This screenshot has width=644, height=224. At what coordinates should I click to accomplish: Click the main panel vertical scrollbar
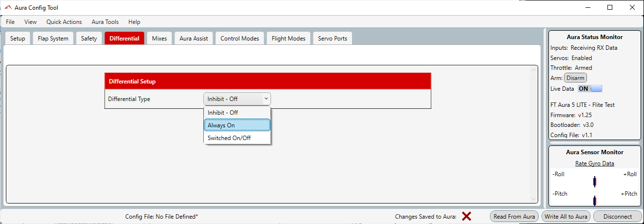pos(533,134)
